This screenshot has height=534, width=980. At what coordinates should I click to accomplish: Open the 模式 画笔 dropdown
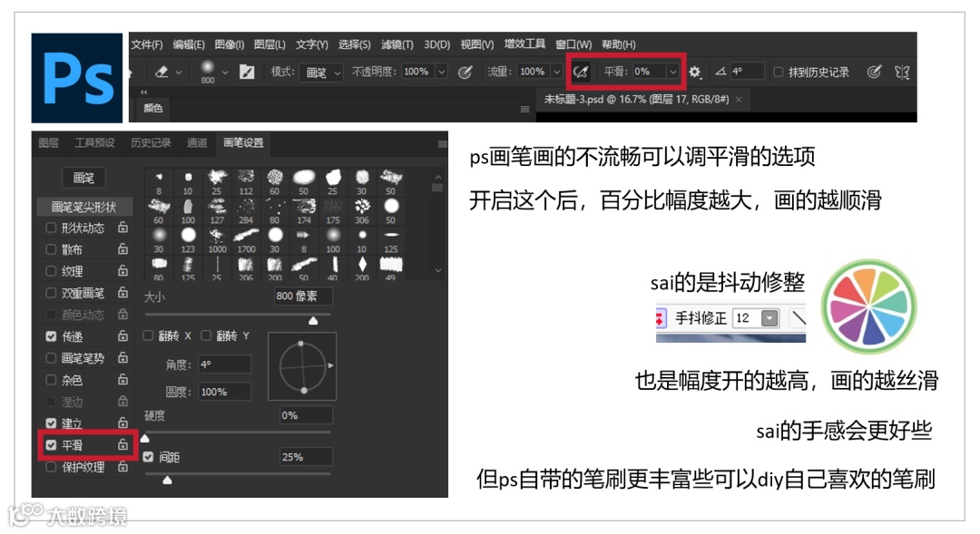(x=321, y=73)
